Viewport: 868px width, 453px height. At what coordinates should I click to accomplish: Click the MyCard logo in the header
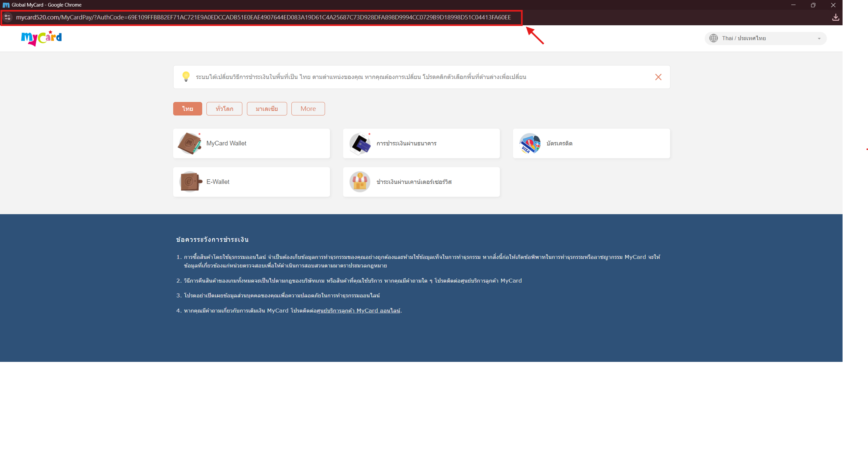click(41, 38)
